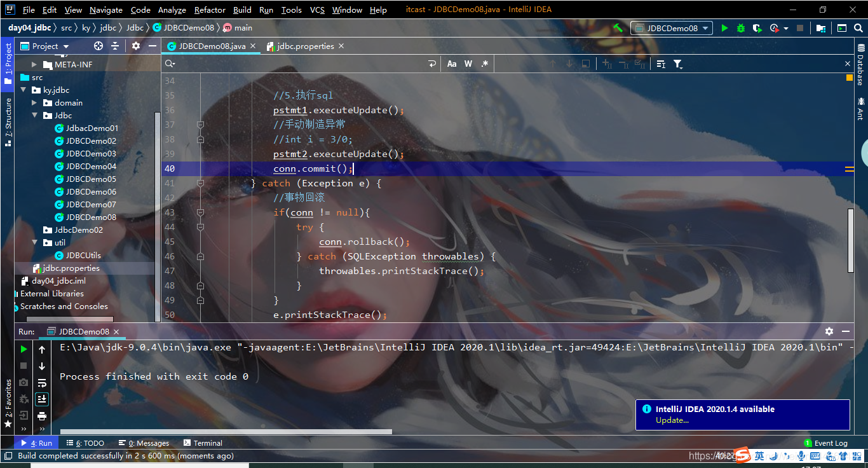Image resolution: width=868 pixels, height=468 pixels.
Task: Toggle whole Words search option
Action: click(468, 64)
